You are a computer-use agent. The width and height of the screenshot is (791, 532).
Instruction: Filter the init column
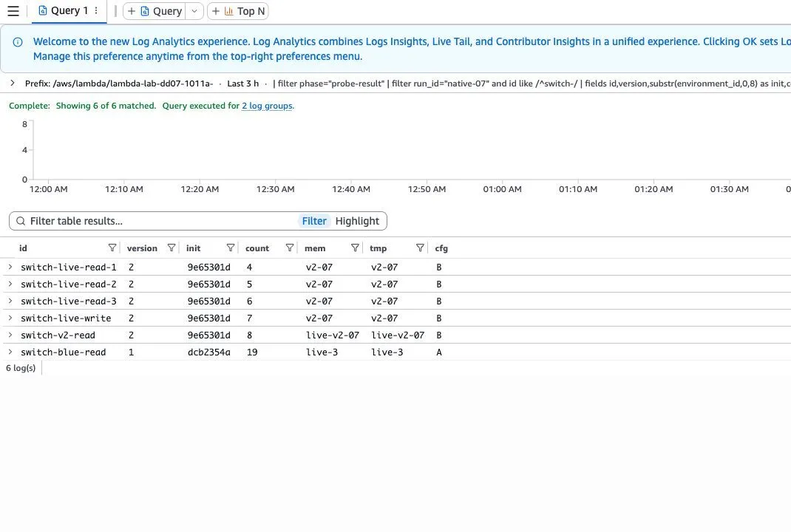tap(231, 248)
